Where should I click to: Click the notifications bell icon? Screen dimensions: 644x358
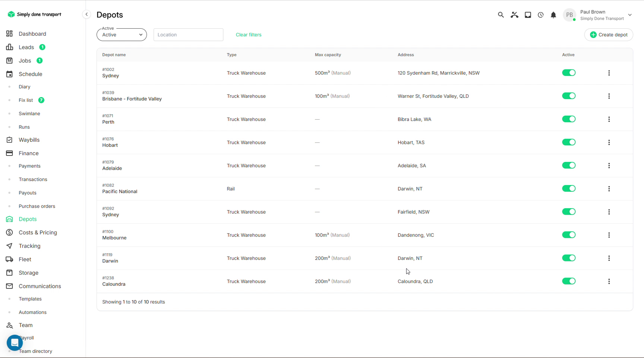coord(553,15)
